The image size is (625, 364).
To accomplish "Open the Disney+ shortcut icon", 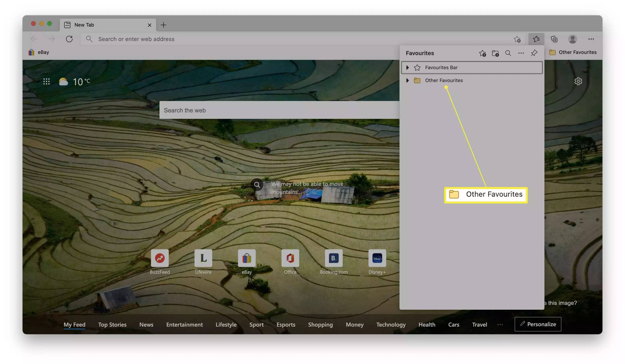I will pos(377,258).
